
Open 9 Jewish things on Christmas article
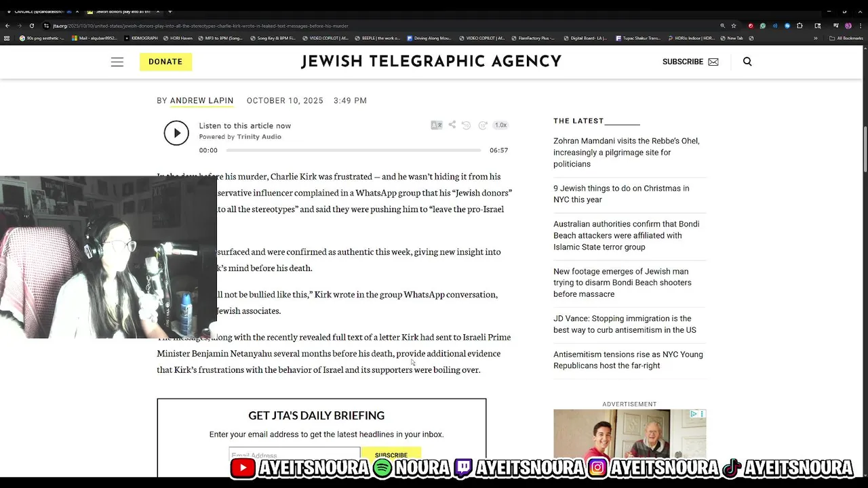click(621, 194)
